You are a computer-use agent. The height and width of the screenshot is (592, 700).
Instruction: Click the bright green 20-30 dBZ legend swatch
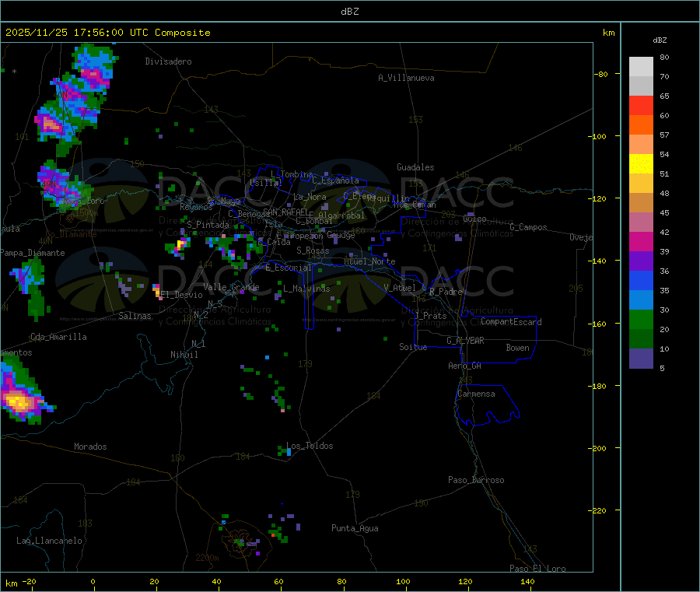tap(641, 320)
